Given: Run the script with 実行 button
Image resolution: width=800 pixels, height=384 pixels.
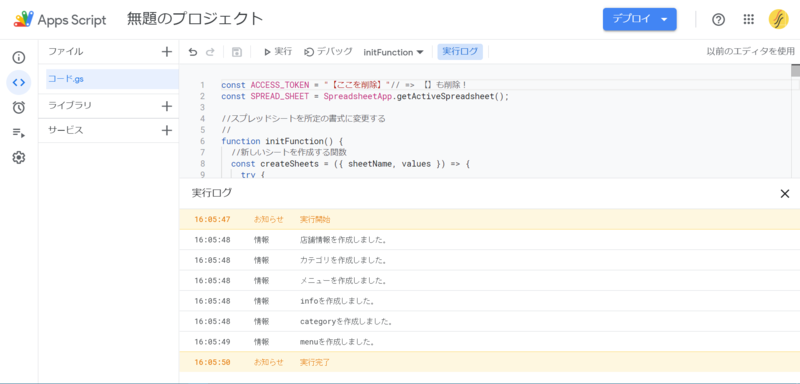Looking at the screenshot, I should [x=278, y=52].
